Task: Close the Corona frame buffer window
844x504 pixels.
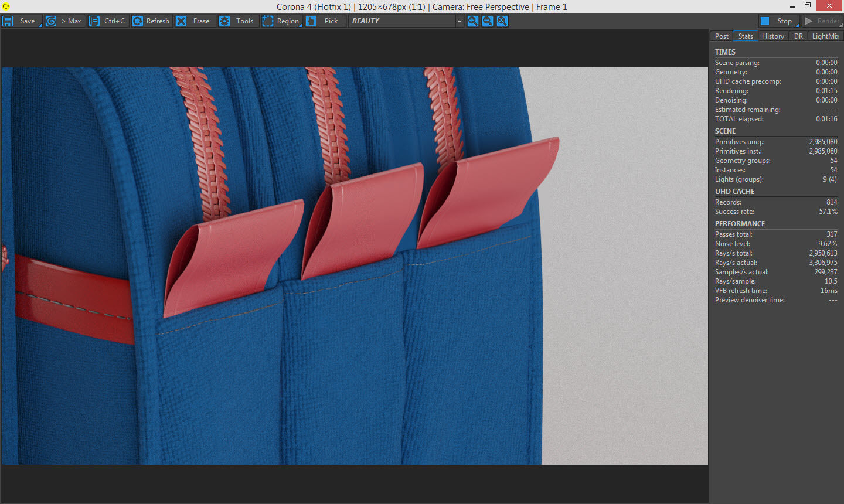Action: (829, 6)
